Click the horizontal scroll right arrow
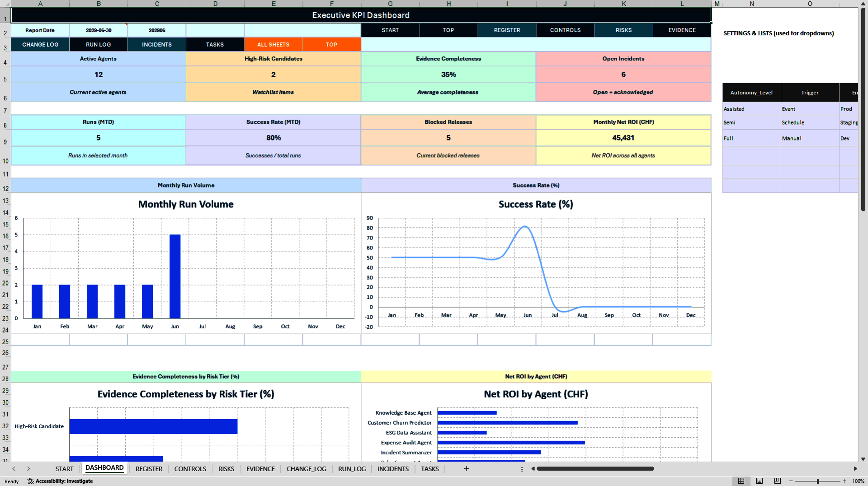 click(x=855, y=469)
